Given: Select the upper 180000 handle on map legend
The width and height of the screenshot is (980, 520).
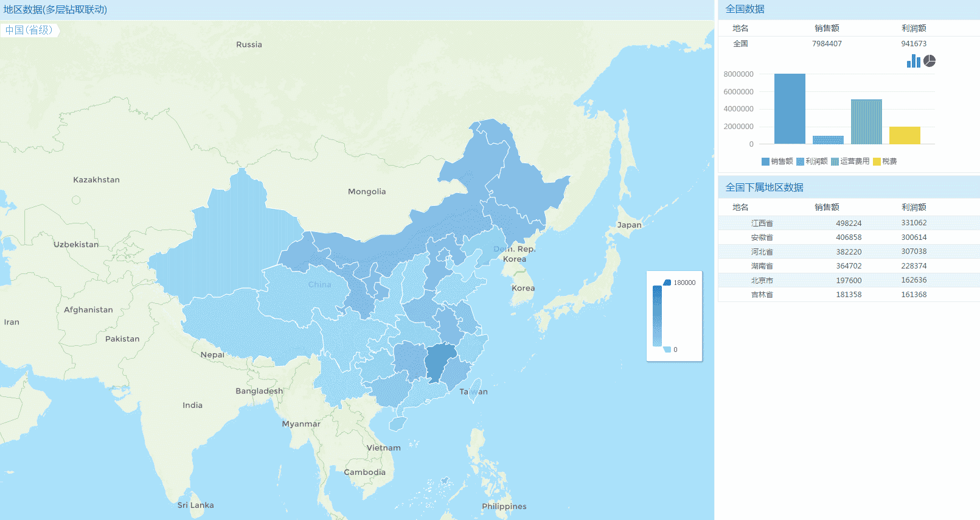Looking at the screenshot, I should (x=667, y=283).
